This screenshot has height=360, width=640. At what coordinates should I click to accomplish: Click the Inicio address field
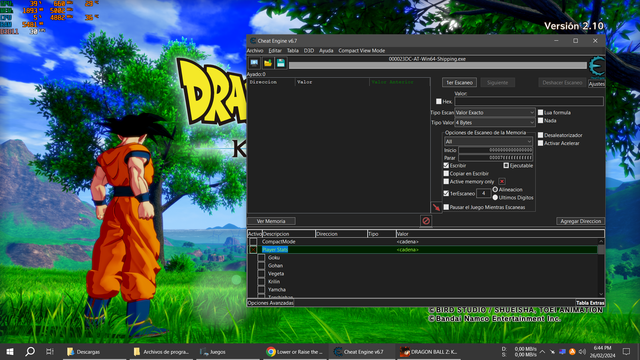coord(496,150)
